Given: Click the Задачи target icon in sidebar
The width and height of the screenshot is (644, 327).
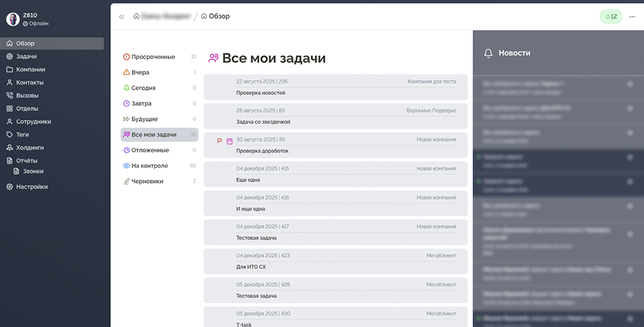Looking at the screenshot, I should point(9,57).
